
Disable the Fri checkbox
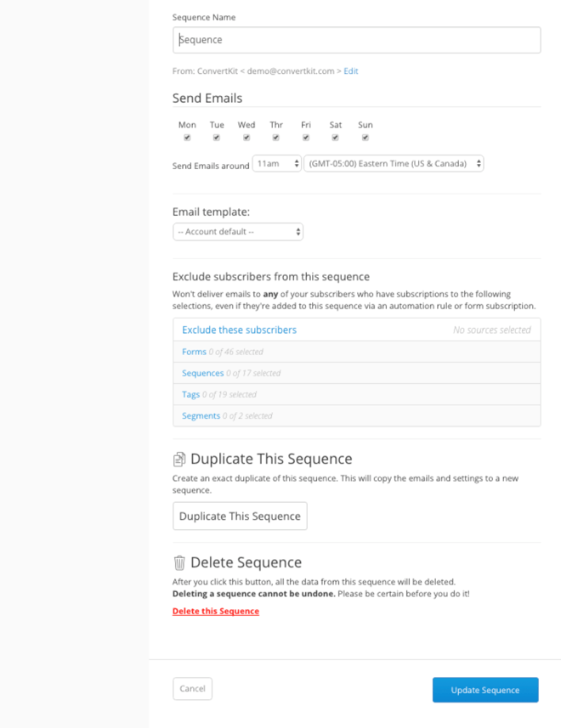[306, 138]
